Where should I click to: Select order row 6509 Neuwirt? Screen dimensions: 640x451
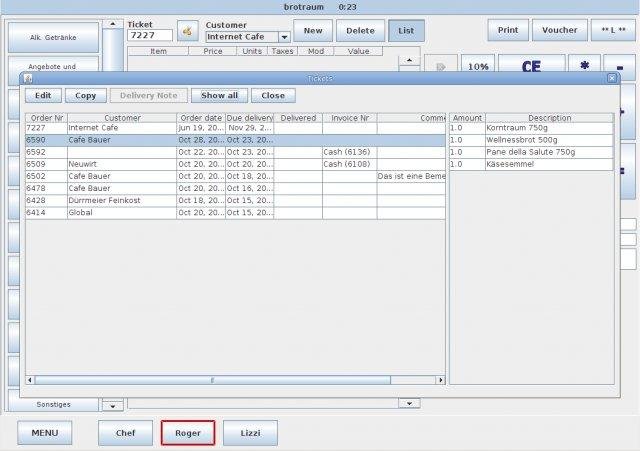coord(236,164)
